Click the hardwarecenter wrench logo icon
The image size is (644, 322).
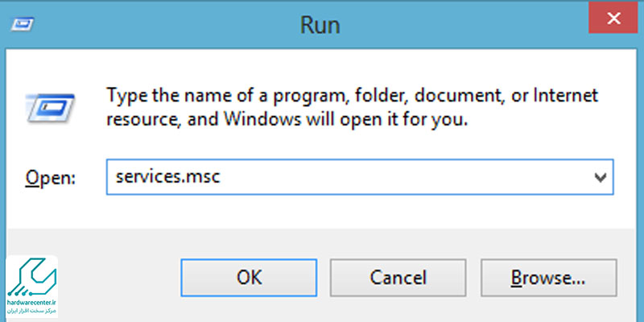[32, 278]
